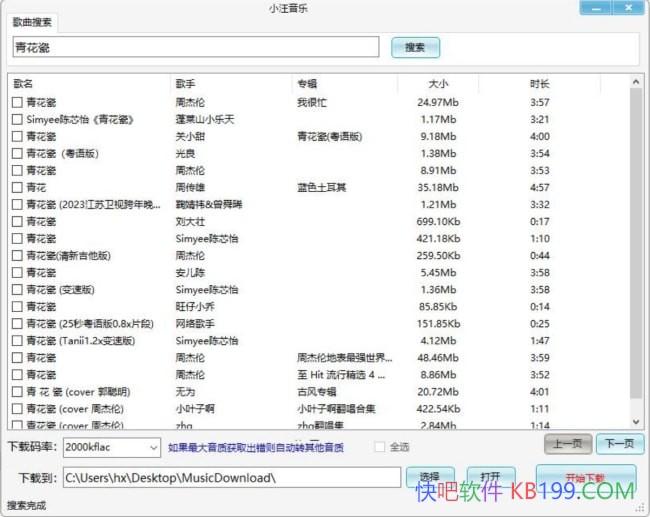Go to next page with 下一页

[x=620, y=444]
